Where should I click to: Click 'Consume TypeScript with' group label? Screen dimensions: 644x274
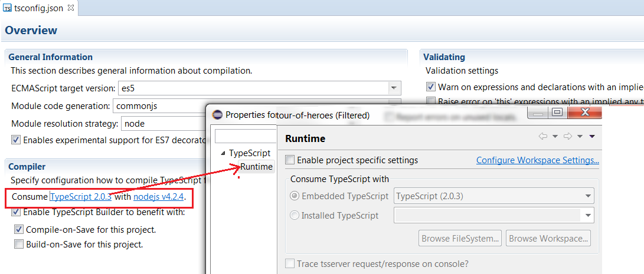339,179
